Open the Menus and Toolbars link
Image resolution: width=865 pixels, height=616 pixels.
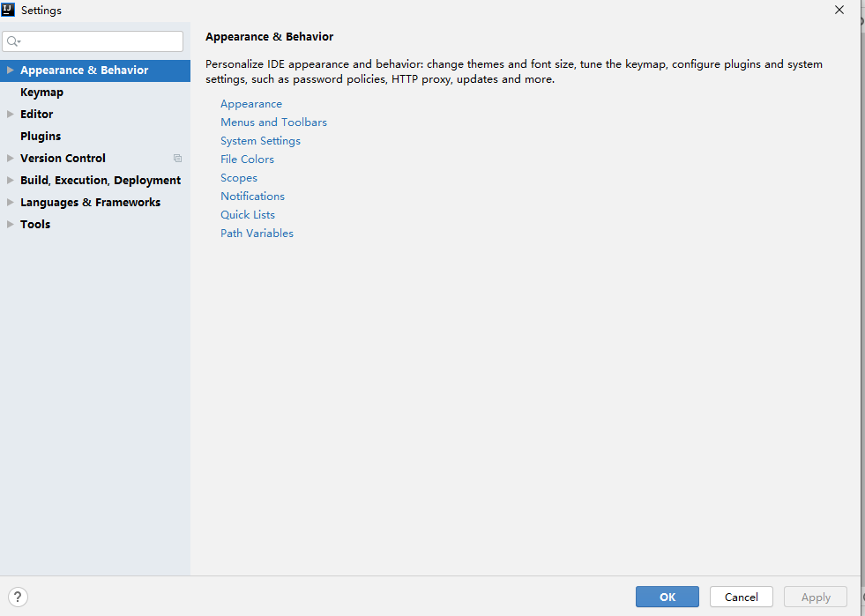coord(273,122)
